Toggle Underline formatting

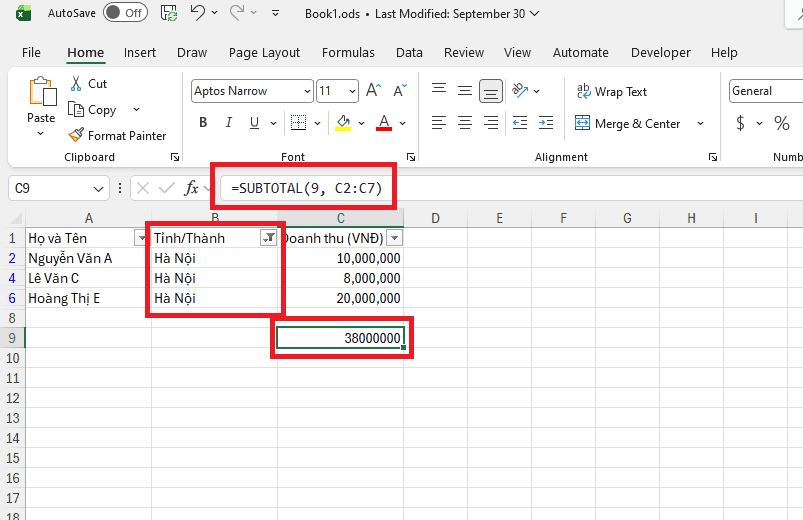click(x=255, y=122)
